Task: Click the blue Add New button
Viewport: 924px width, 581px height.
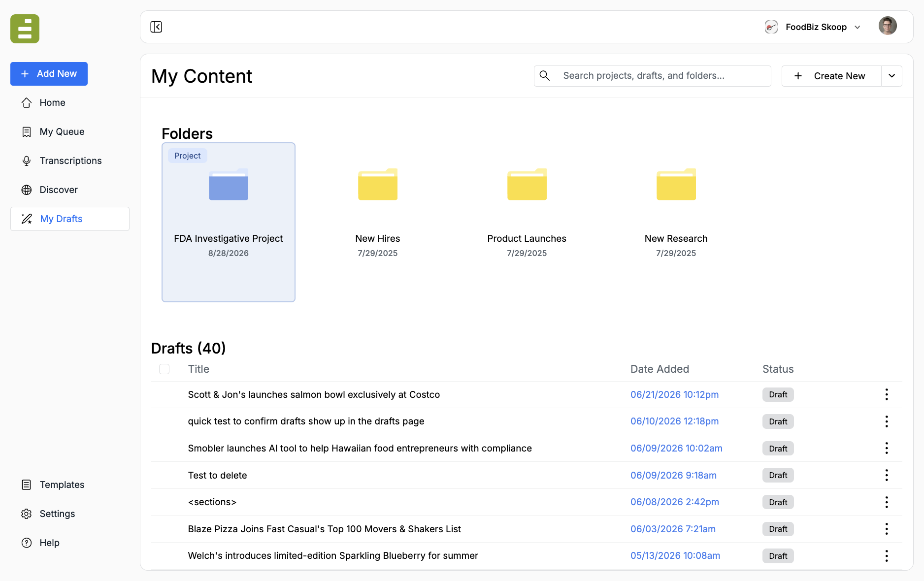Action: click(49, 74)
